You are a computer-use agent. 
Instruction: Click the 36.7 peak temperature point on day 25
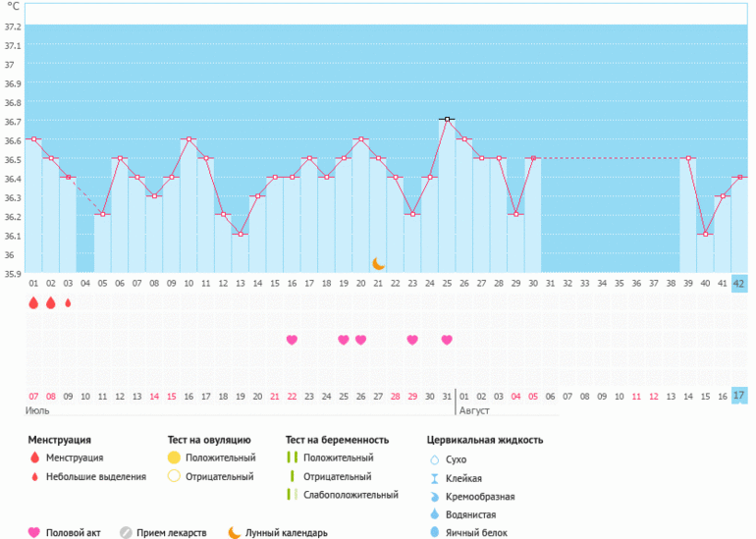pyautogui.click(x=447, y=119)
